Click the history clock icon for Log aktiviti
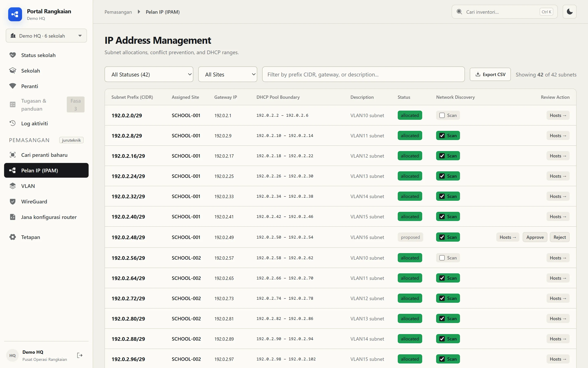The width and height of the screenshot is (588, 368). (x=13, y=123)
